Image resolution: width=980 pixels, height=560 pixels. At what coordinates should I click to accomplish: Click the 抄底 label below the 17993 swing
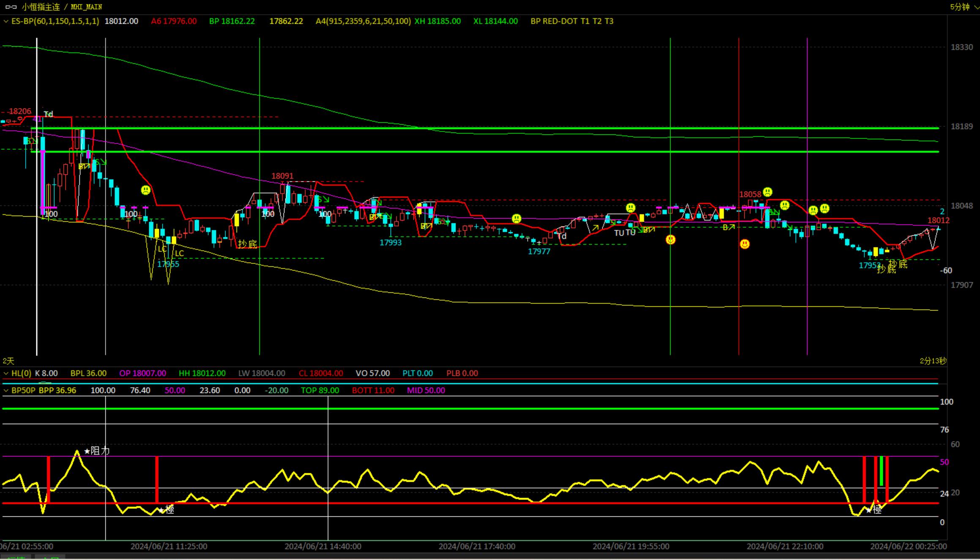pyautogui.click(x=247, y=244)
